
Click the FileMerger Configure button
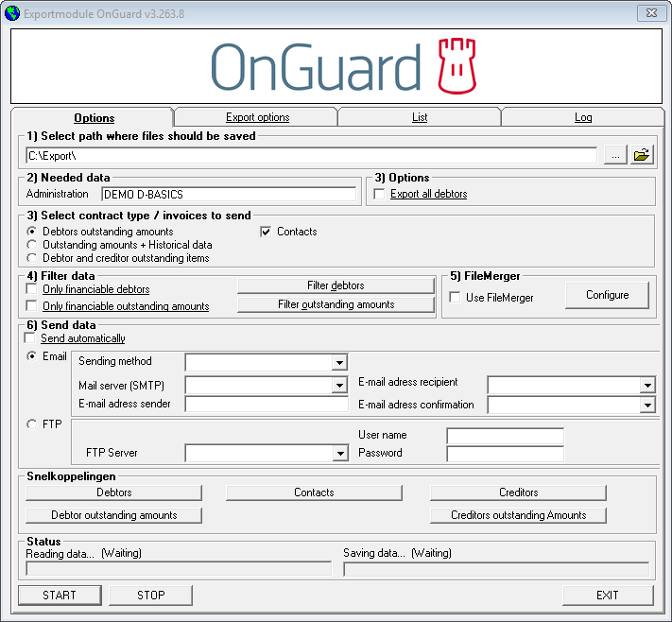coord(608,295)
